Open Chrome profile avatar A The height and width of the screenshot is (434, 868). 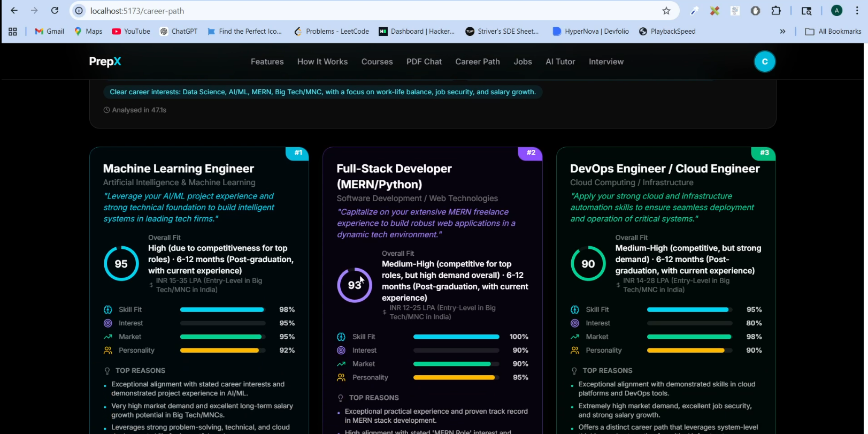[837, 11]
